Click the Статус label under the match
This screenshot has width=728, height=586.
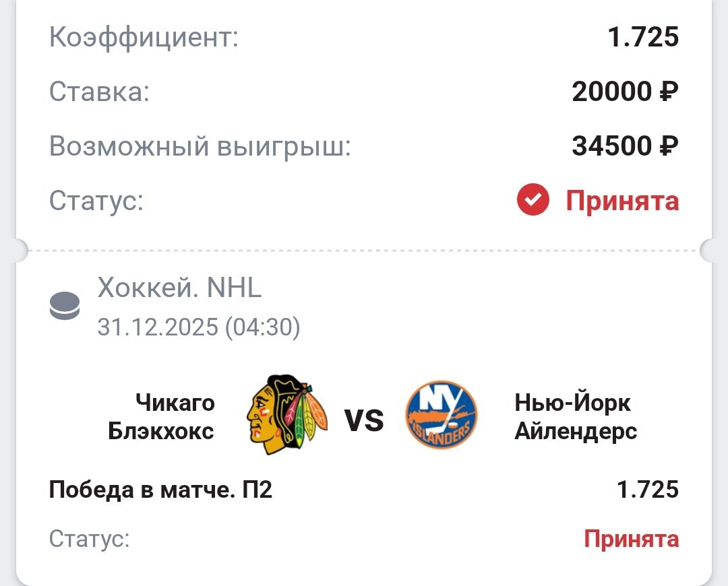[x=89, y=539]
